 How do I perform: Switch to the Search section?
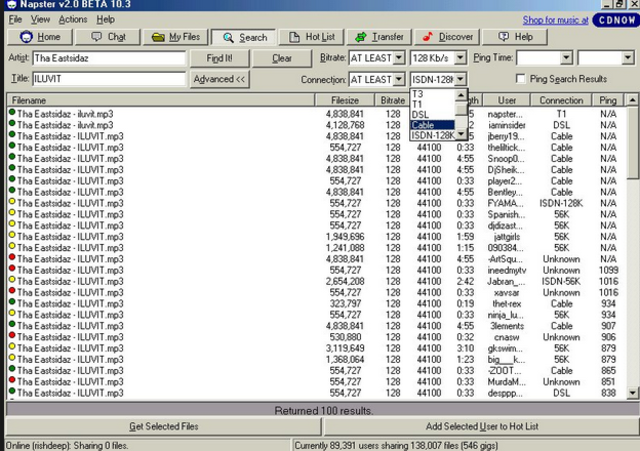(x=244, y=38)
